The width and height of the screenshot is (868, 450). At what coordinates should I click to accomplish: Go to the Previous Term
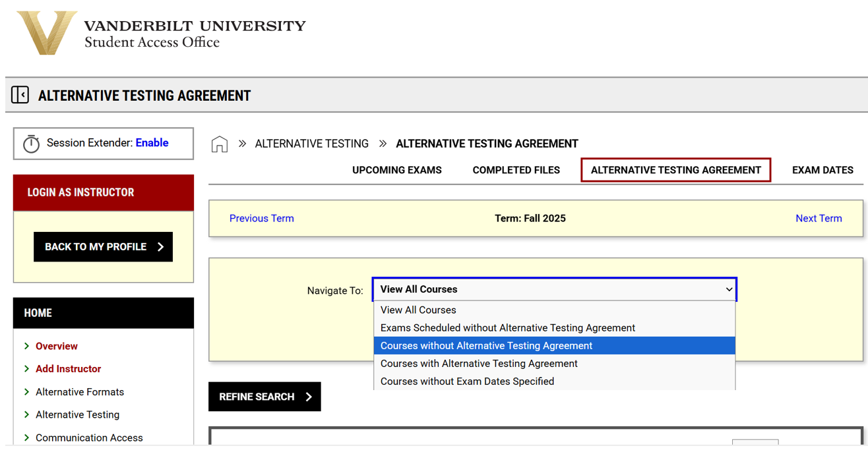(262, 218)
